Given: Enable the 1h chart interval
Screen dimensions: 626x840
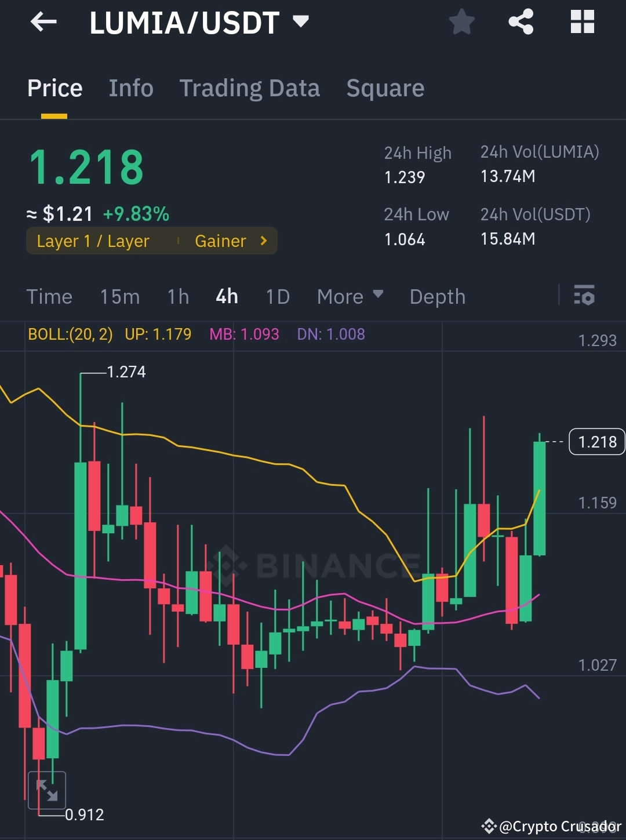Looking at the screenshot, I should pos(177,296).
